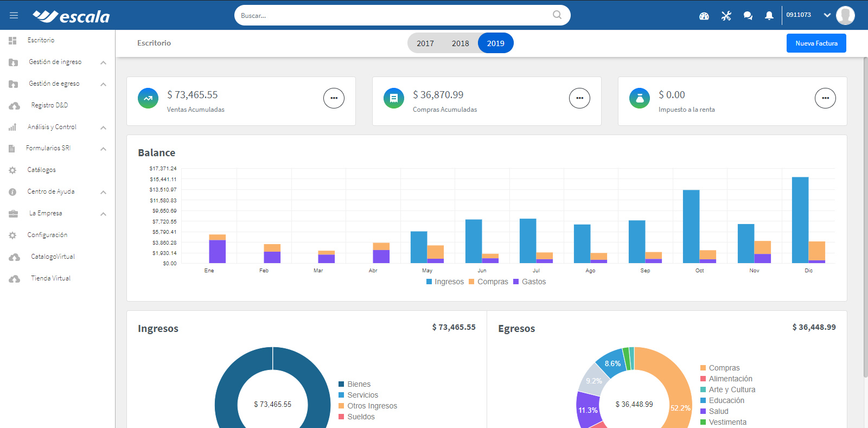Image resolution: width=868 pixels, height=428 pixels.
Task: Expand the Gestión de egreso chevron
Action: pyautogui.click(x=103, y=85)
